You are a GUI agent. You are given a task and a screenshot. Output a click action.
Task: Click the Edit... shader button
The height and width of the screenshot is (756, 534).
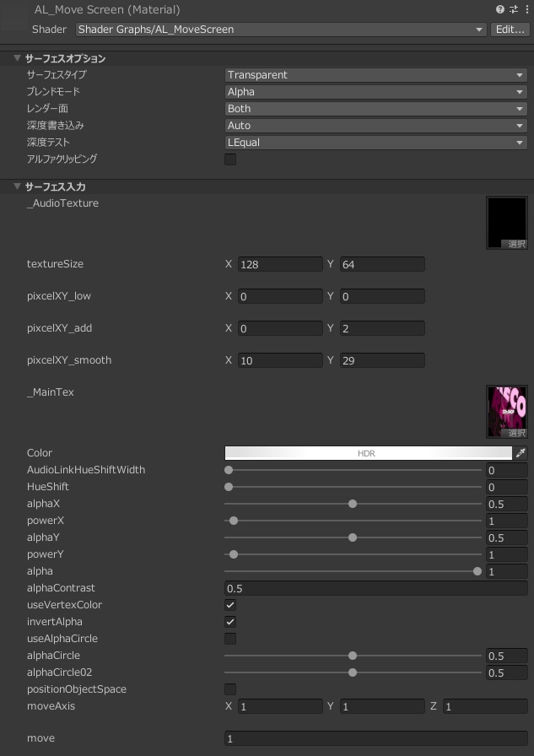[x=510, y=30]
